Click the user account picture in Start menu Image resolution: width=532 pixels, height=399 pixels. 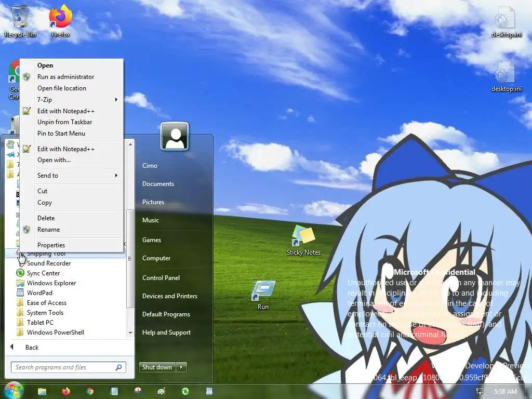point(175,137)
